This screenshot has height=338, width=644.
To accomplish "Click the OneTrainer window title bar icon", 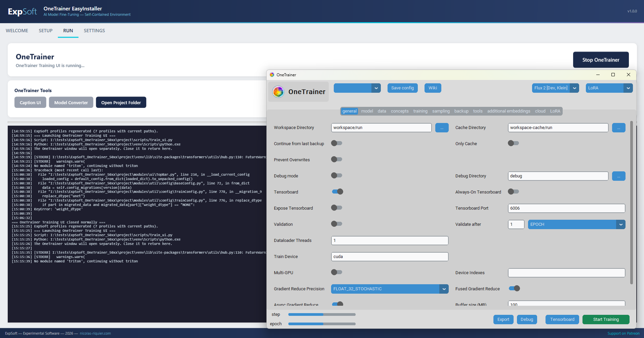I will (x=272, y=75).
